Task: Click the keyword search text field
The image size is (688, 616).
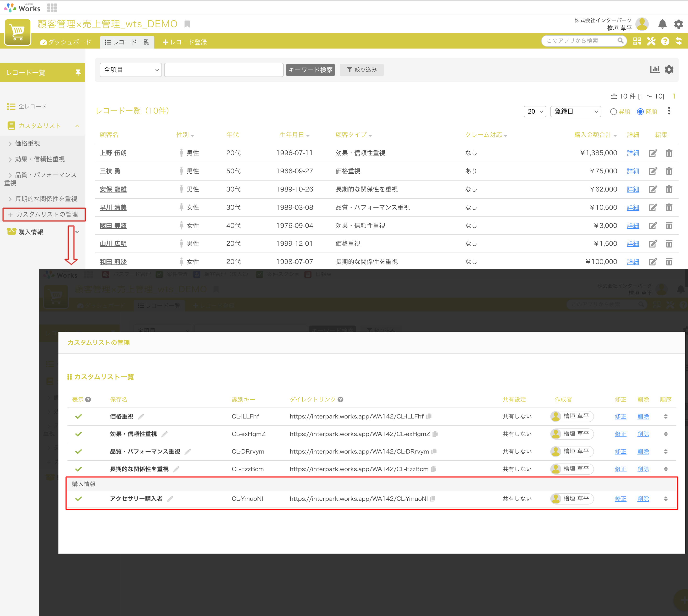Action: (x=224, y=70)
